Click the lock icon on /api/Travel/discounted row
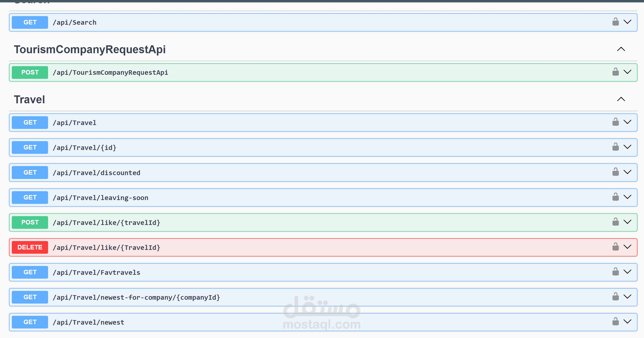Viewport: 644px width, 338px height. (615, 172)
